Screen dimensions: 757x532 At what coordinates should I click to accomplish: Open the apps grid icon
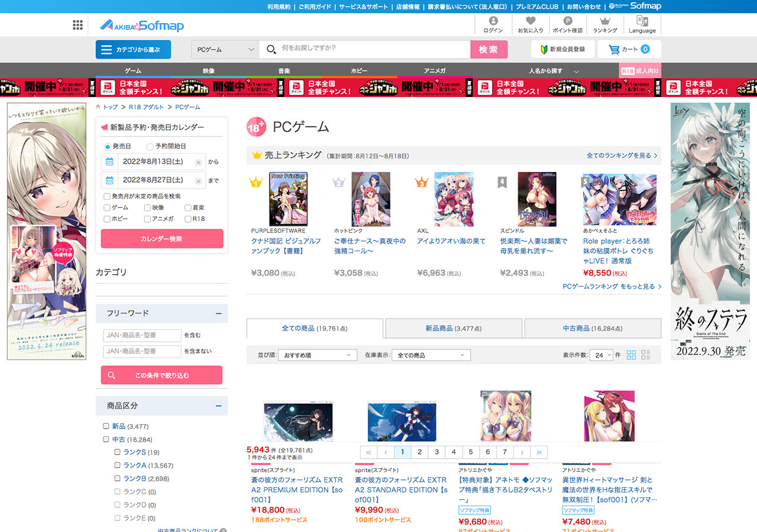point(77,25)
